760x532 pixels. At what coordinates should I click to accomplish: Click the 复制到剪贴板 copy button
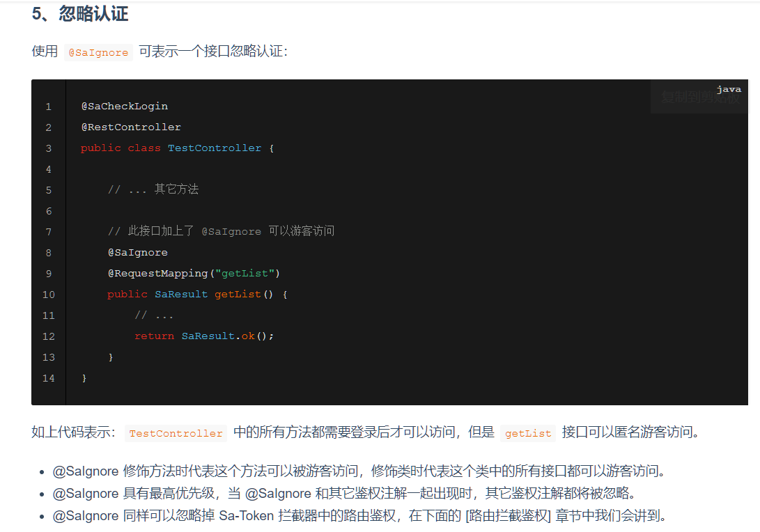pyautogui.click(x=700, y=97)
